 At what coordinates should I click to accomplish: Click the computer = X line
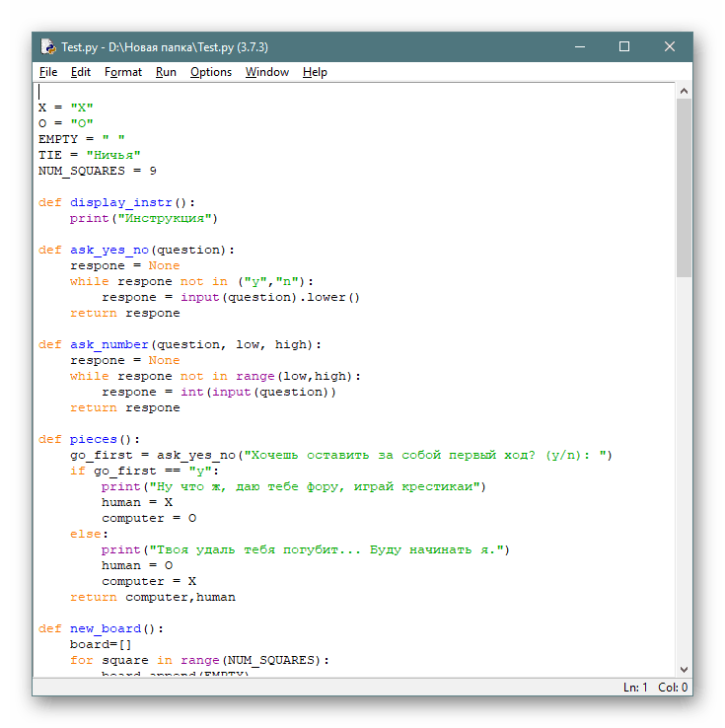coord(149,581)
